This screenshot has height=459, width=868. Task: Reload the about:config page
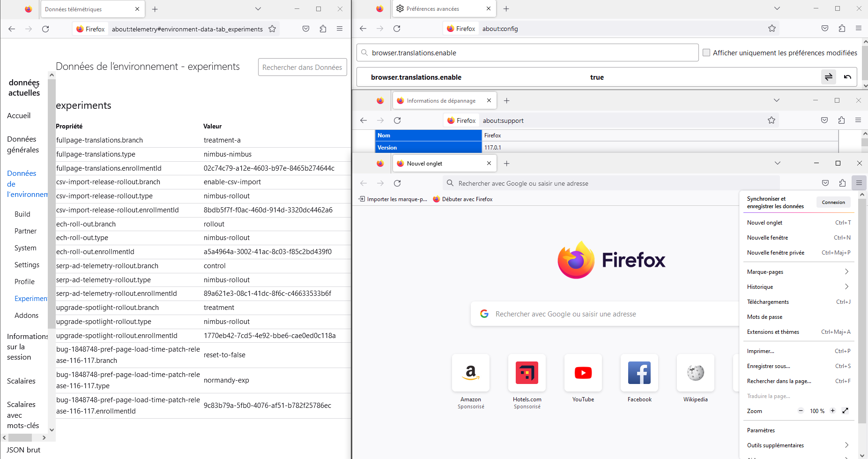tap(397, 29)
